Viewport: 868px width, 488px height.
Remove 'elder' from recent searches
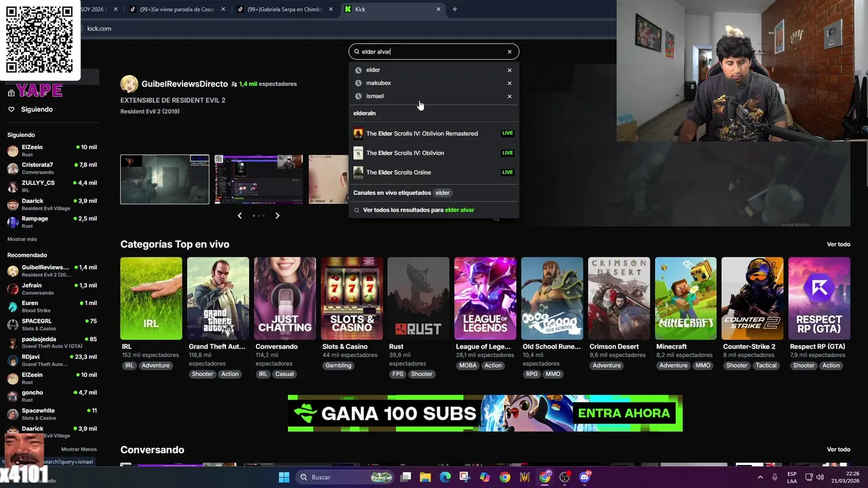(509, 70)
